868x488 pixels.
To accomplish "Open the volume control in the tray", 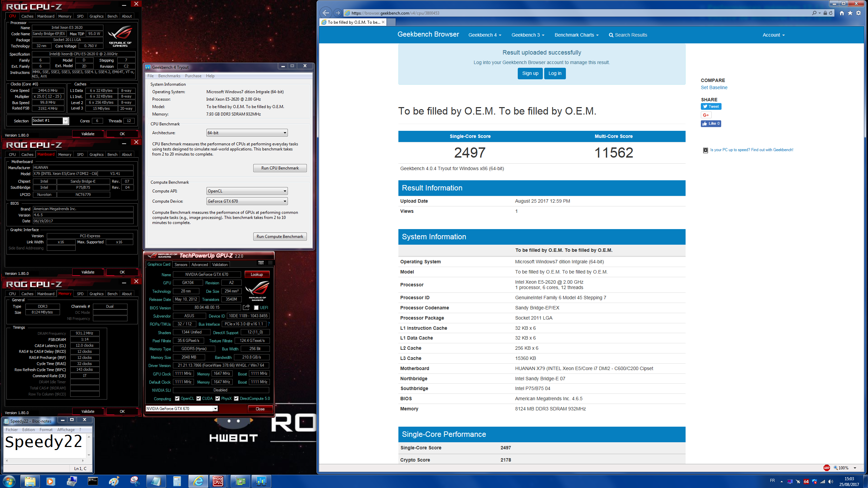I will tap(831, 482).
